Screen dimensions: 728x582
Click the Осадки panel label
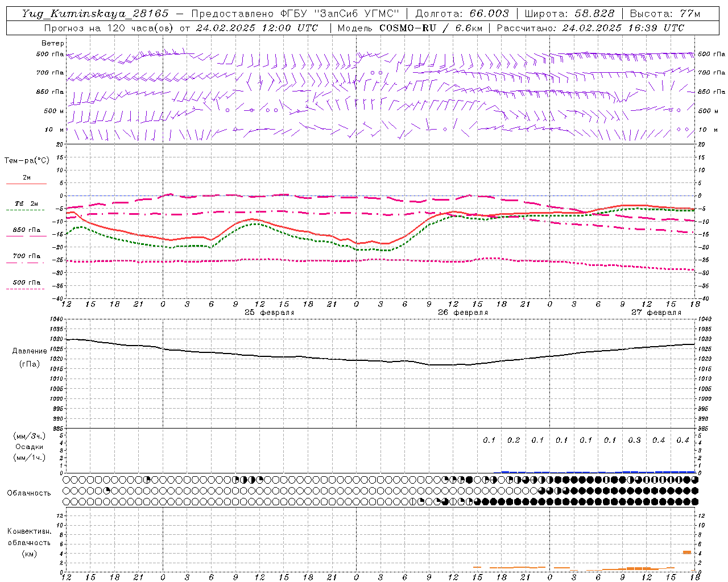pos(29,447)
